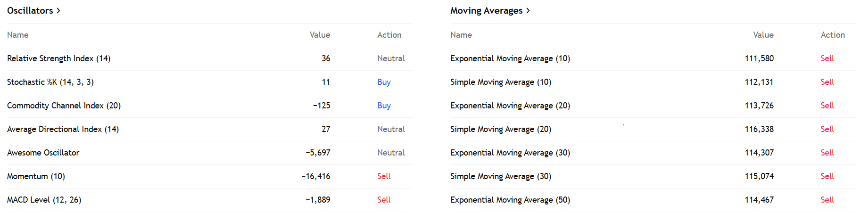Select the Momentum (10) indicator
Screen dimensions: 868x213
click(36, 176)
